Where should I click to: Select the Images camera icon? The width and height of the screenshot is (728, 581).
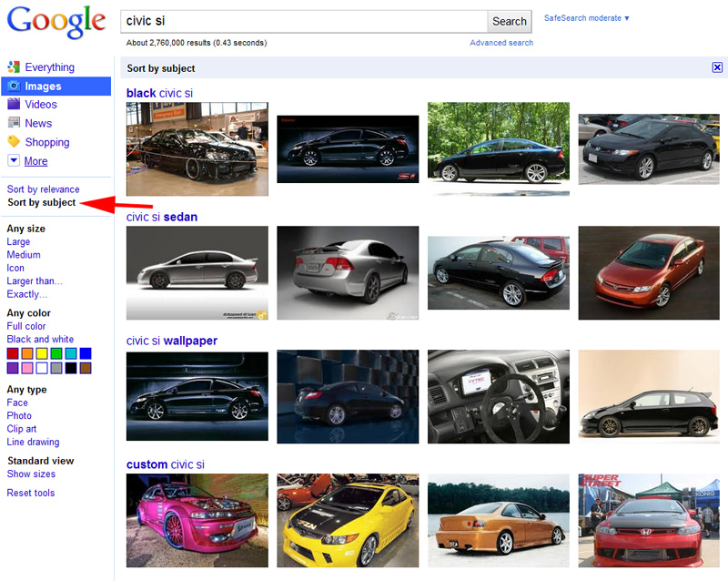tap(14, 86)
